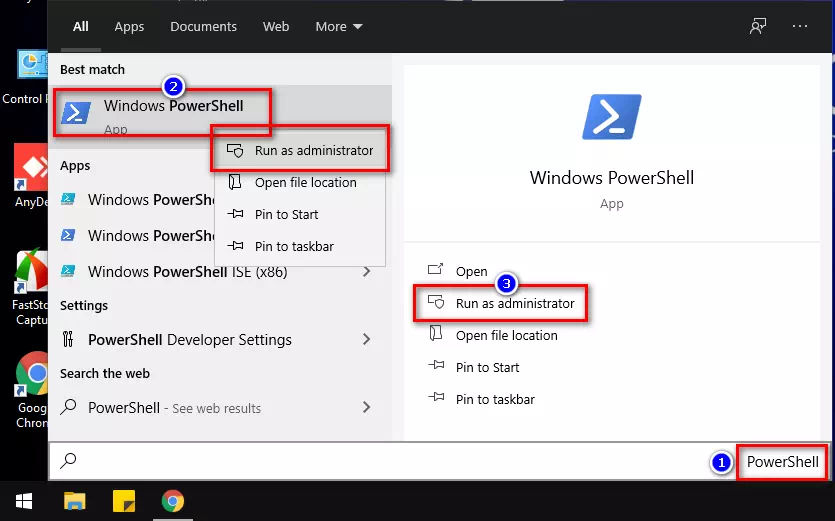
Task: Click the large PowerShell icon in details pane
Action: [x=612, y=117]
